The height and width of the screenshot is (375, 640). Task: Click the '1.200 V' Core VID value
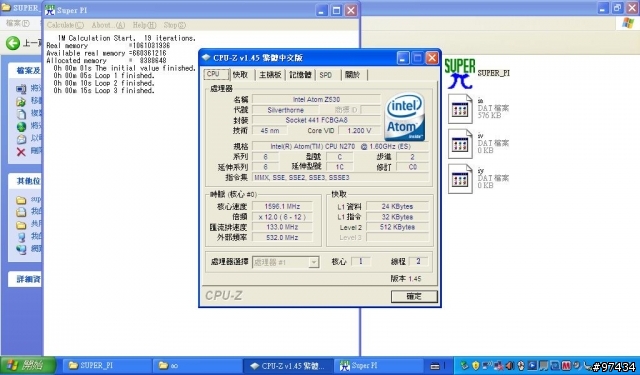tap(359, 131)
